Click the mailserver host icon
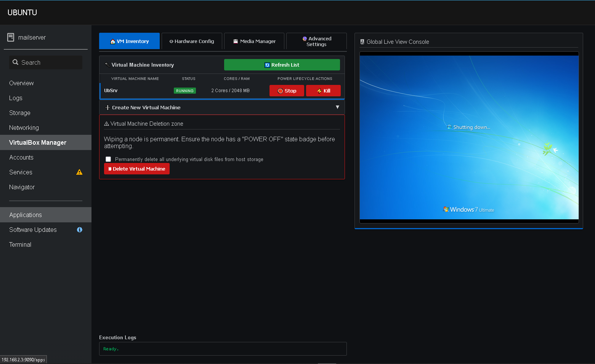 coord(11,37)
